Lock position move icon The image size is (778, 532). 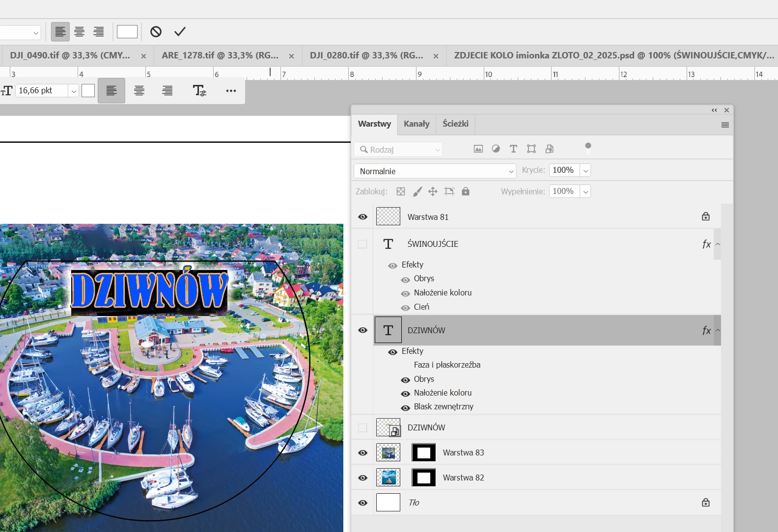click(433, 191)
